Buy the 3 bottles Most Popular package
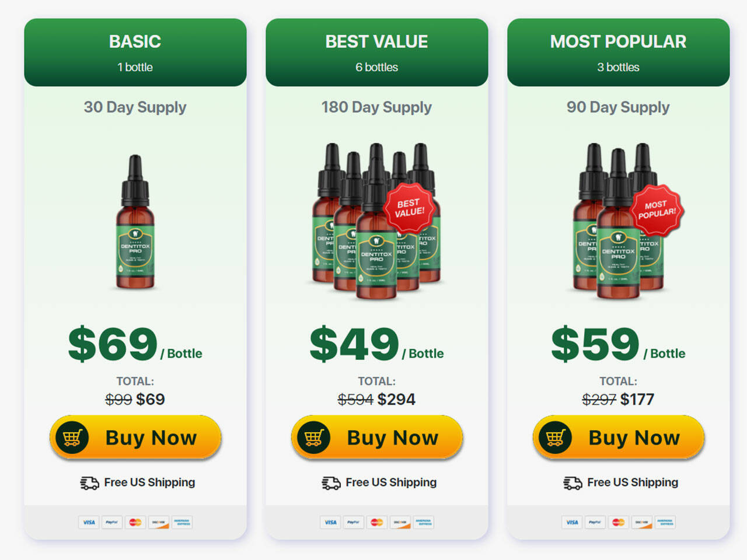The image size is (747, 560). pyautogui.click(x=619, y=437)
